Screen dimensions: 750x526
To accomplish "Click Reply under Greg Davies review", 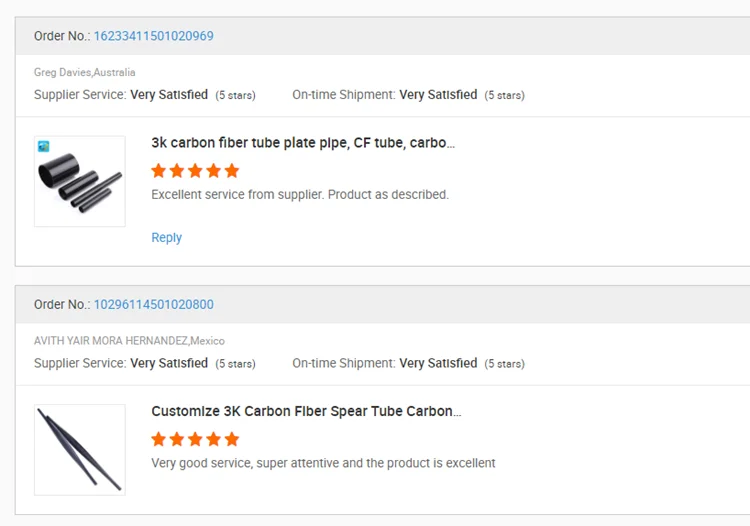I will pos(166,238).
